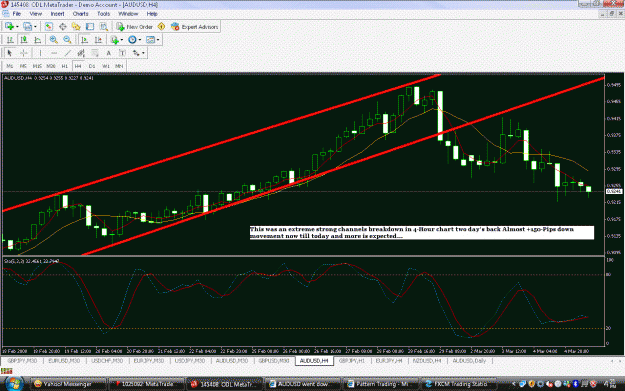Open the Tools menu
Image resolution: width=625 pixels, height=391 pixels.
coord(104,14)
